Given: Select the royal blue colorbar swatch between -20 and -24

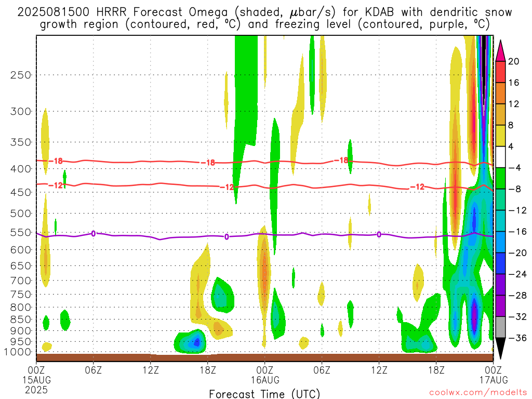Looking at the screenshot, I should [x=500, y=263].
